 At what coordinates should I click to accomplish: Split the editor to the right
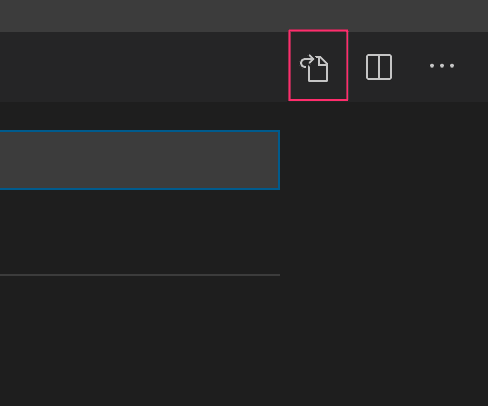point(379,67)
